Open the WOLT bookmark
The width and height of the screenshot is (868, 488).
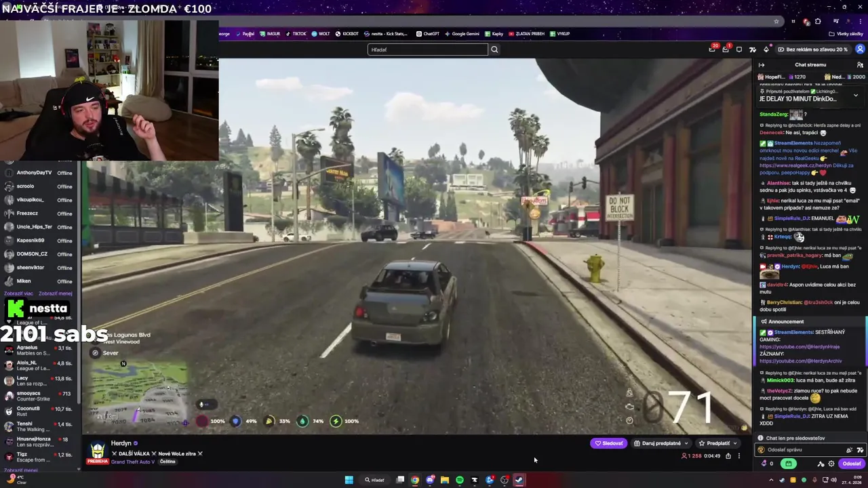[x=321, y=34]
